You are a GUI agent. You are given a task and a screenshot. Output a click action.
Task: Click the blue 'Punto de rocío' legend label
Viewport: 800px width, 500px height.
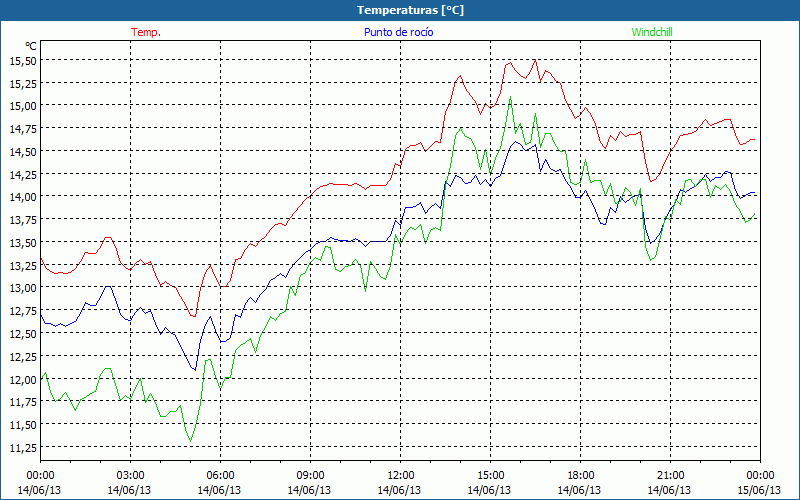coord(398,32)
